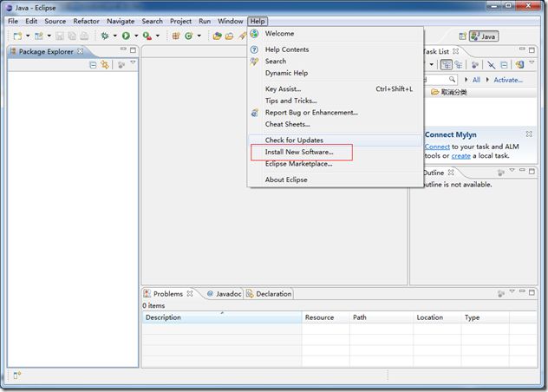Viewport: 548px width, 392px height.
Task: Click the create local task link
Action: click(461, 156)
